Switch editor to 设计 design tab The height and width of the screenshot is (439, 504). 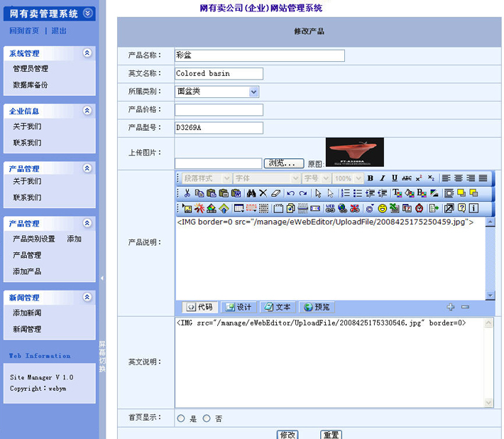tap(239, 307)
